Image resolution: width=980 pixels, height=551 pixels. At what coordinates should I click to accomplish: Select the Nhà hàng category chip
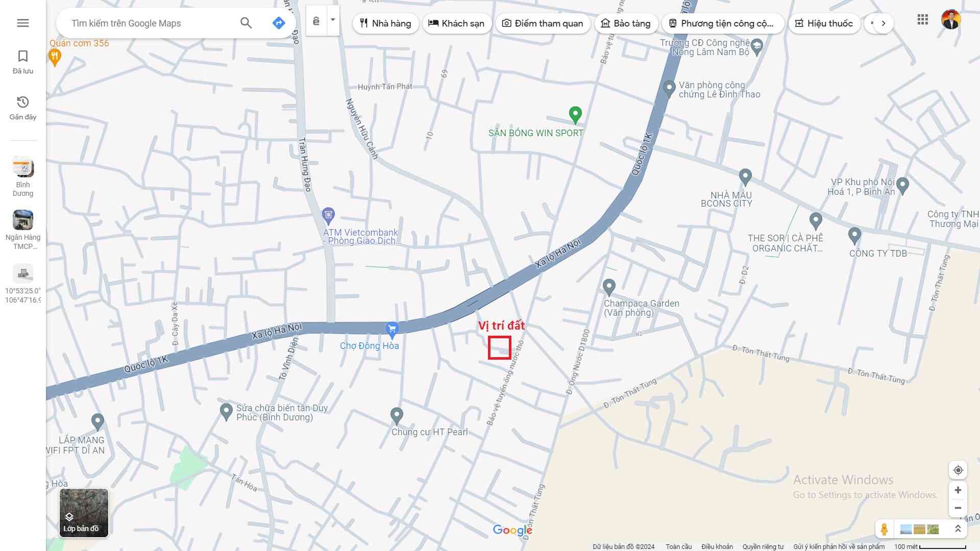[385, 23]
